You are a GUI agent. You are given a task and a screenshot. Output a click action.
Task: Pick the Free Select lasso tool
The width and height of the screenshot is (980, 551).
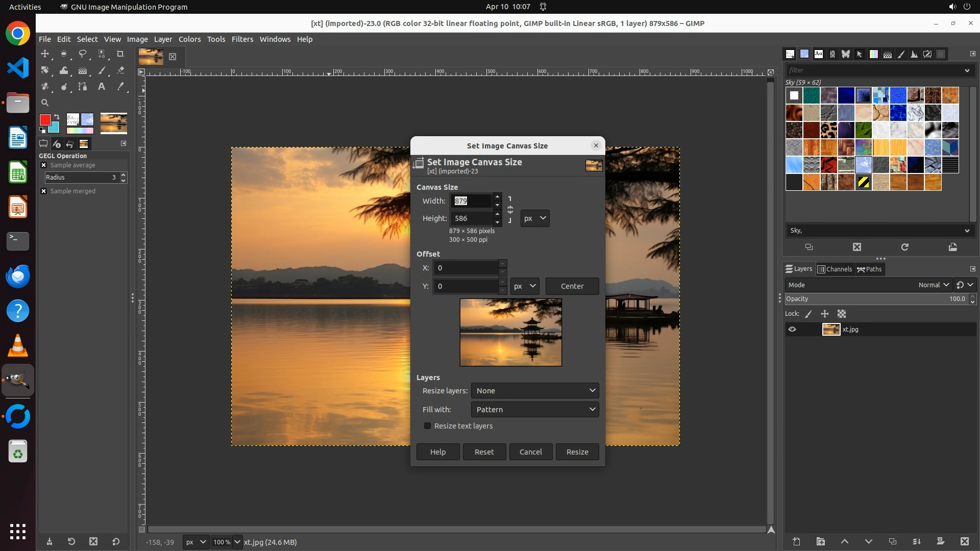83,54
